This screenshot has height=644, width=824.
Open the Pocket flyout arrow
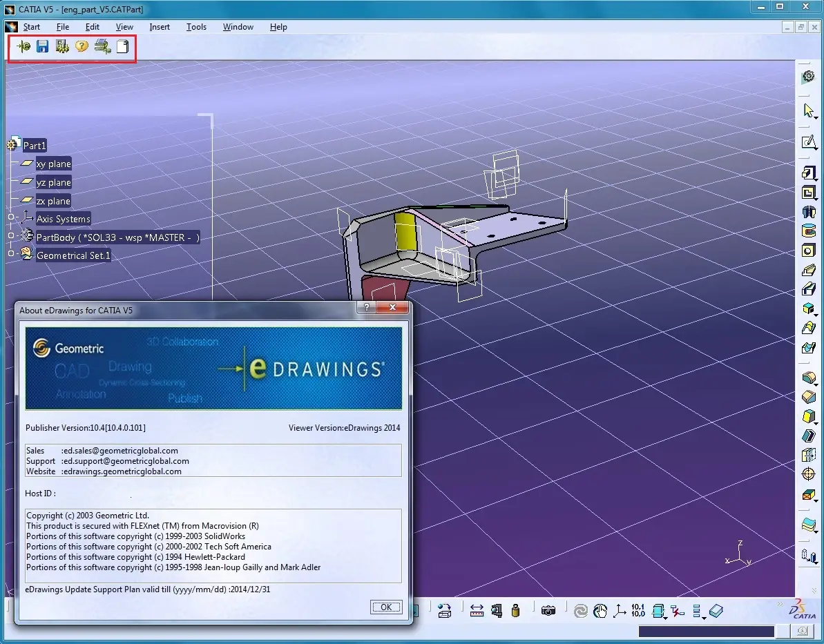(816, 199)
